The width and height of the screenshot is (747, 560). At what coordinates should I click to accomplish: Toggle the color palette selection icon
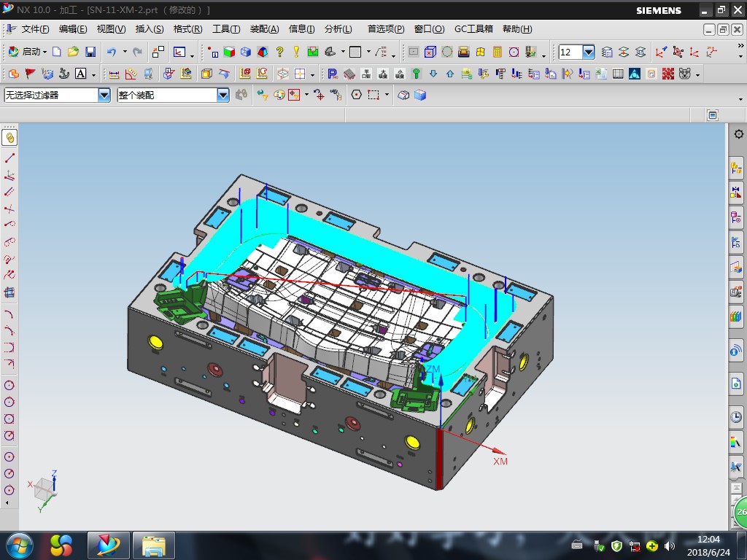(279, 95)
